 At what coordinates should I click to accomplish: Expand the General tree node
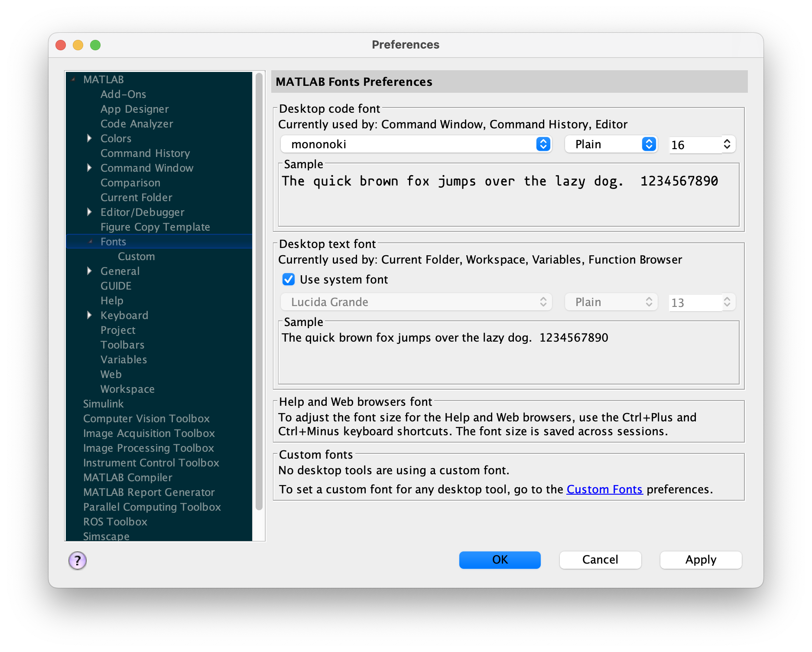[89, 271]
